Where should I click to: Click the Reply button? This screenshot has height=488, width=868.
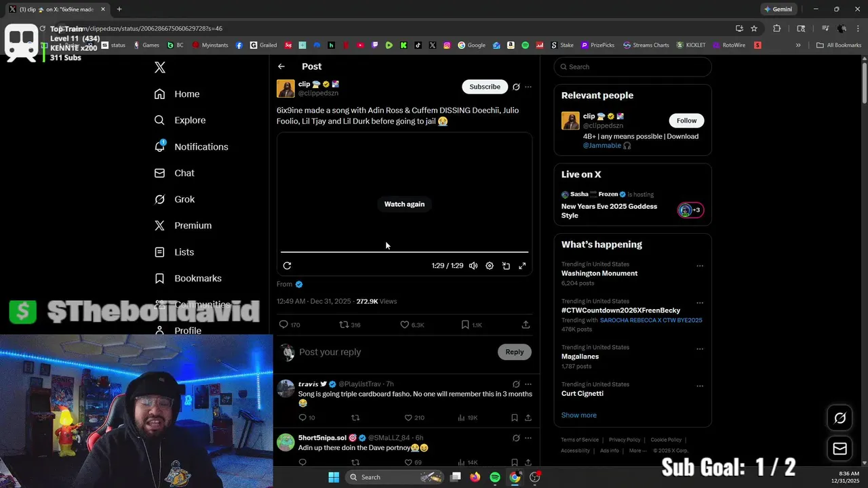[515, 352]
